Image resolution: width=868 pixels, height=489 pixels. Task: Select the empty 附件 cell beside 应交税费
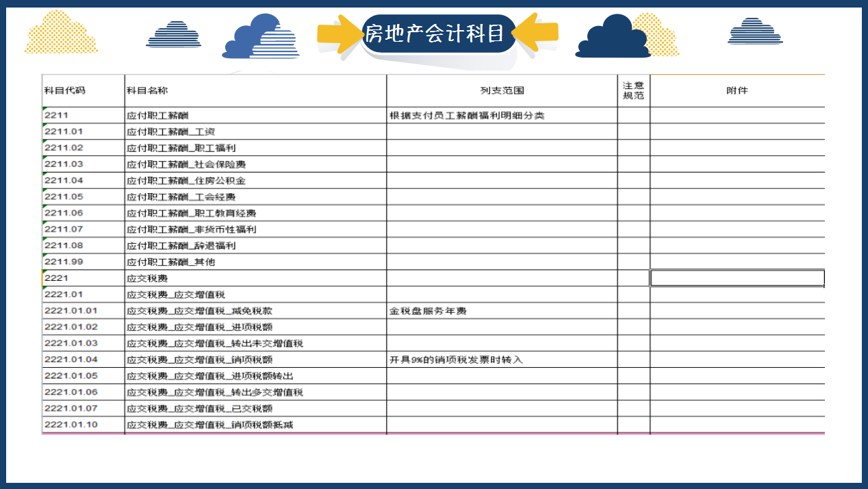coord(737,278)
